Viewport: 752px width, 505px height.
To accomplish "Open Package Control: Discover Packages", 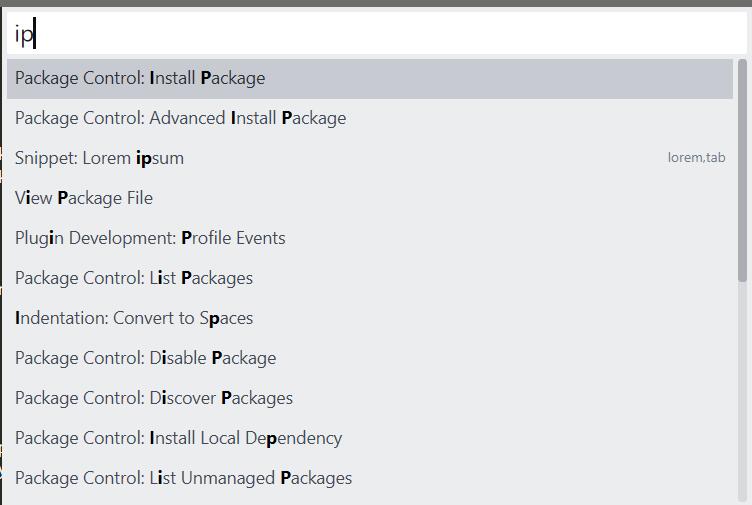I will pos(370,398).
